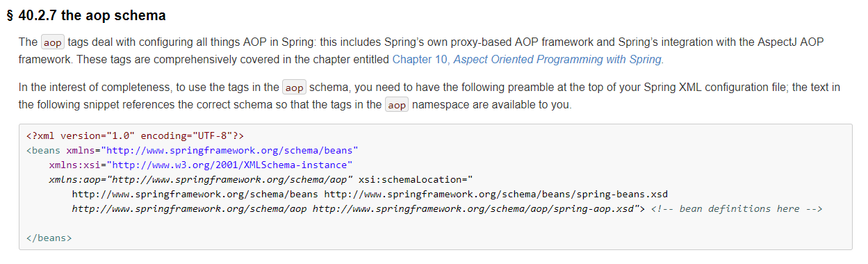Viewport: 868px width, 264px height.
Task: Click the spring-beans.xsd URL in code
Action: pyautogui.click(x=496, y=195)
